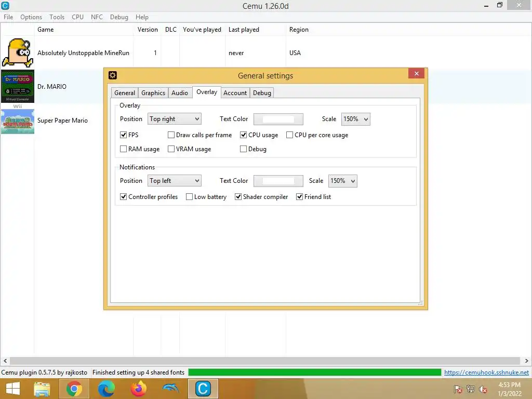Viewport: 532px width, 399px height.
Task: Select the Dr. MARIO game cover
Action: pos(18,86)
